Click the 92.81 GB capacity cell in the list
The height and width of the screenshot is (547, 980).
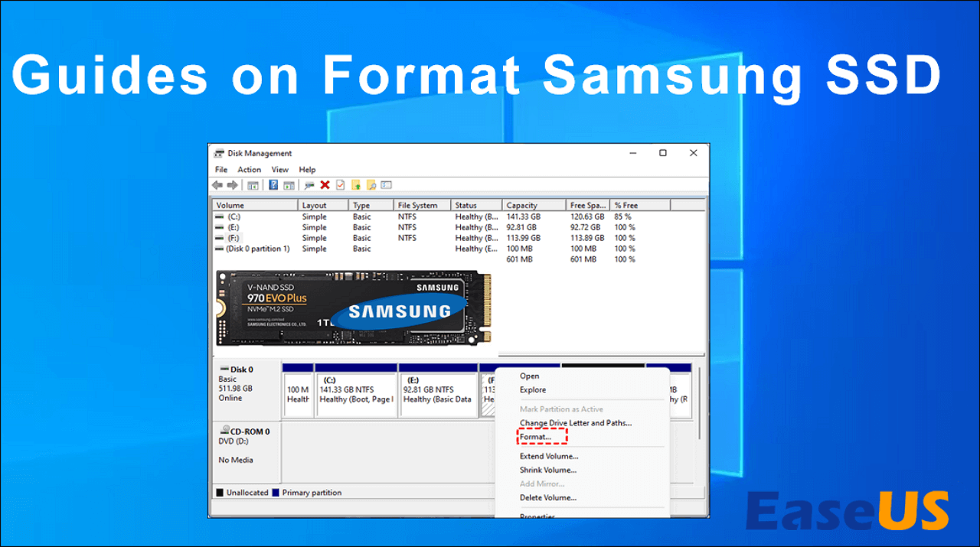(521, 228)
